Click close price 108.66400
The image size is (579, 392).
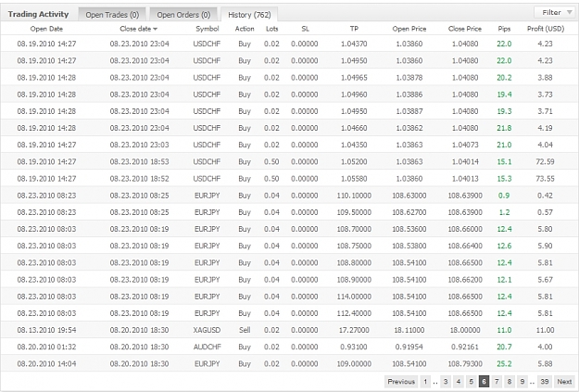(465, 246)
